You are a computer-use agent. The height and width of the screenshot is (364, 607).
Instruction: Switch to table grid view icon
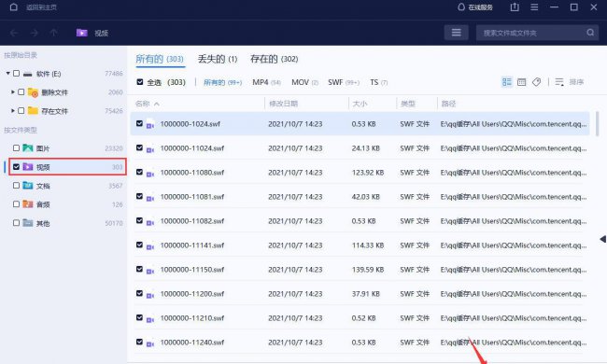tap(521, 81)
